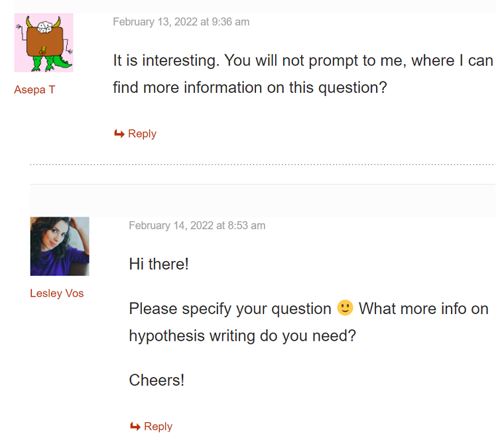Viewport: 504px width, 436px height.
Task: Click the yellow smiley face emoji
Action: pos(346,308)
